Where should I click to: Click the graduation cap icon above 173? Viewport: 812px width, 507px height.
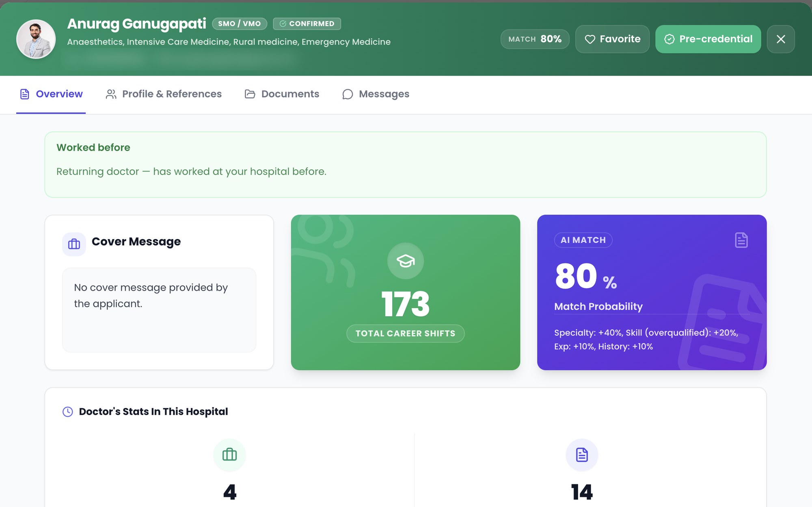pyautogui.click(x=405, y=261)
